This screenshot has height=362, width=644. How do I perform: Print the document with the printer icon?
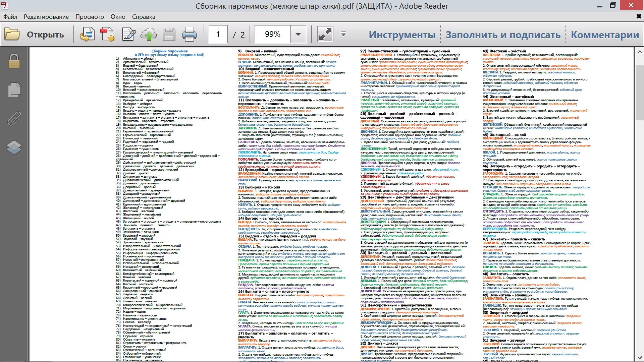pos(189,35)
